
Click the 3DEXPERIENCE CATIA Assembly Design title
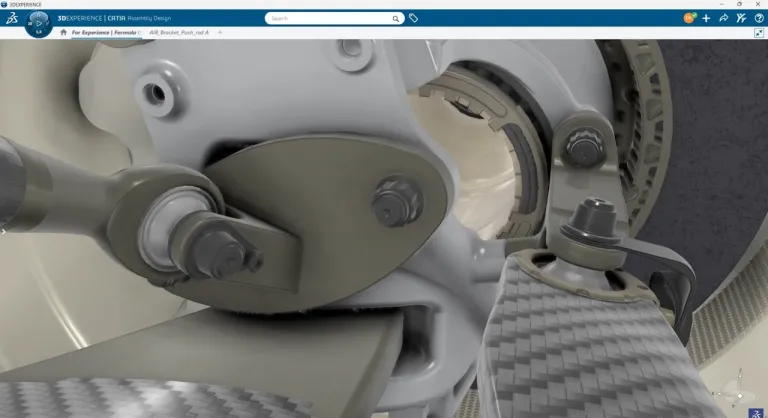pos(114,18)
